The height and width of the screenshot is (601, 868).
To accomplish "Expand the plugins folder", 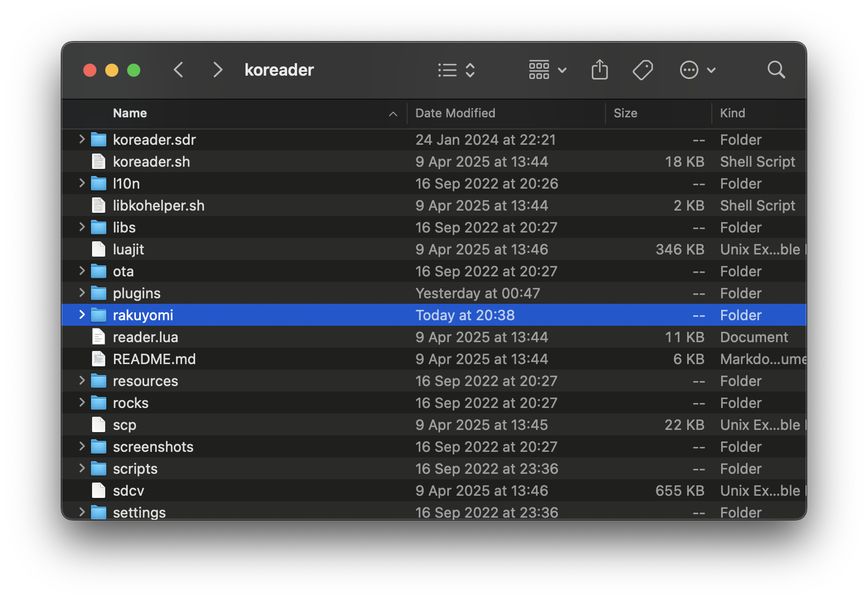I will point(82,293).
